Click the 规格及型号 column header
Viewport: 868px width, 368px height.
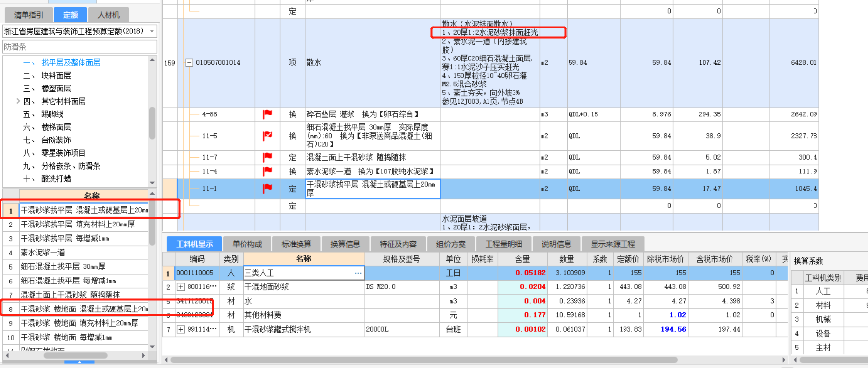coord(402,259)
